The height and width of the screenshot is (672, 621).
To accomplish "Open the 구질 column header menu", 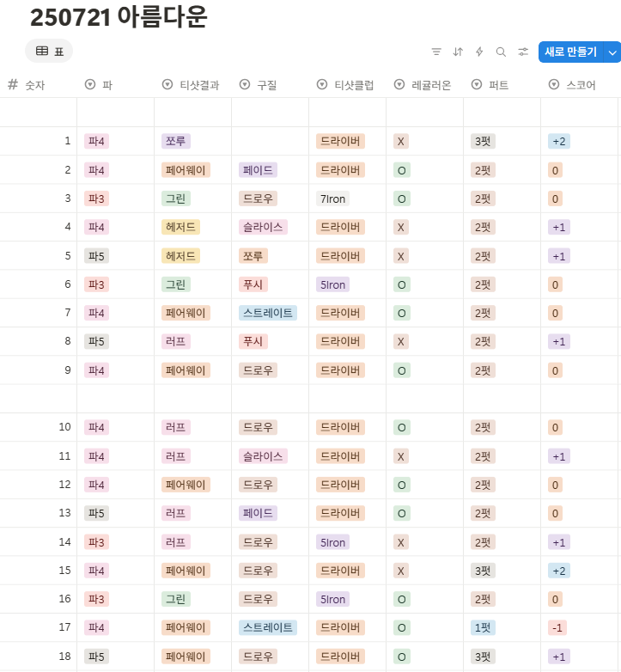I will (271, 85).
